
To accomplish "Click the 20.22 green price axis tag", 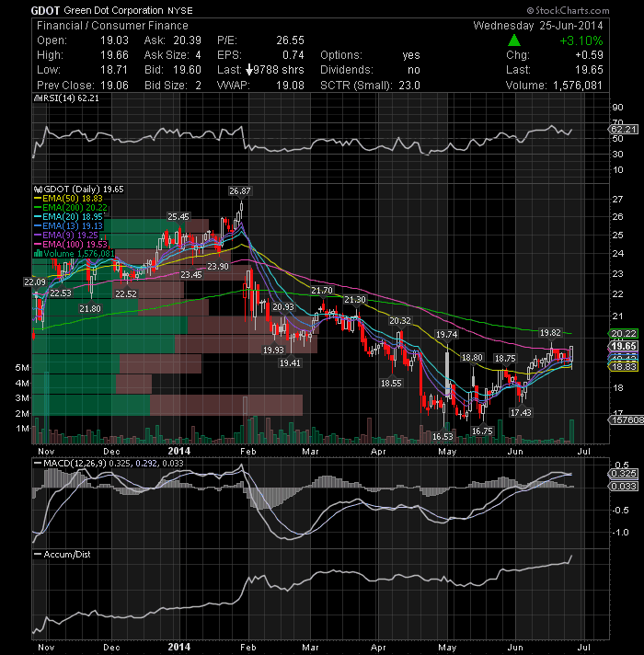I will (624, 333).
